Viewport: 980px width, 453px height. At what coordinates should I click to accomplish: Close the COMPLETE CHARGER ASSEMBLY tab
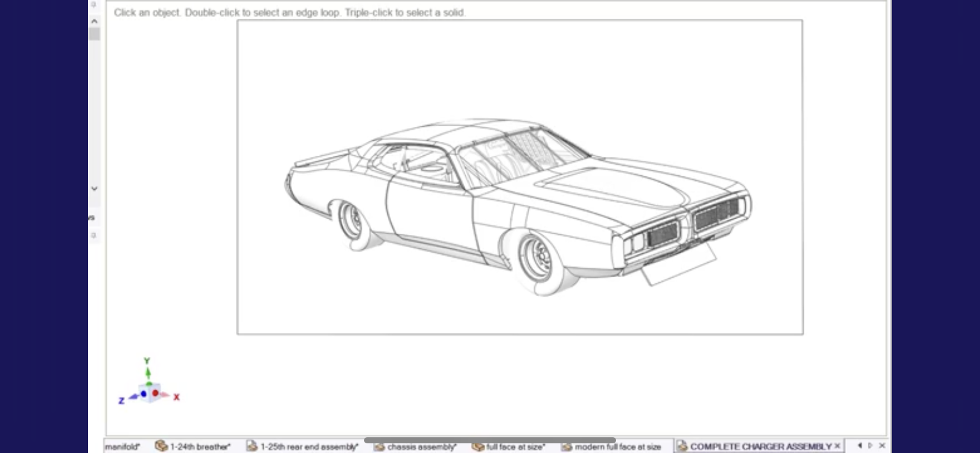click(x=838, y=446)
